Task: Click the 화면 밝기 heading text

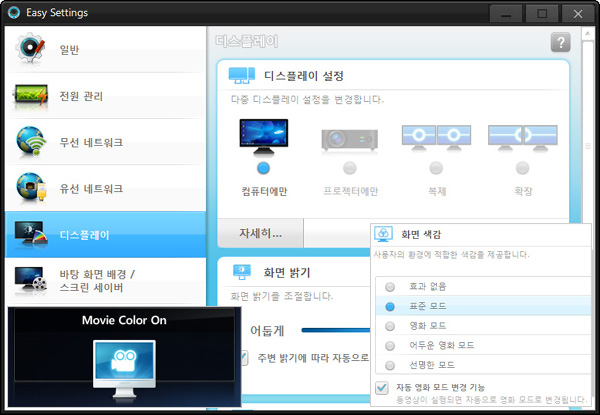Action: 287,272
